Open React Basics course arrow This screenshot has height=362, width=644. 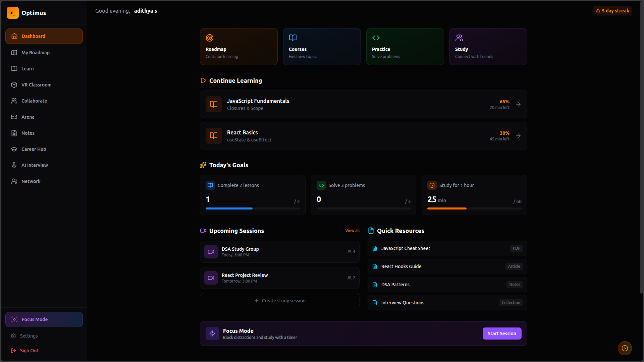(518, 136)
